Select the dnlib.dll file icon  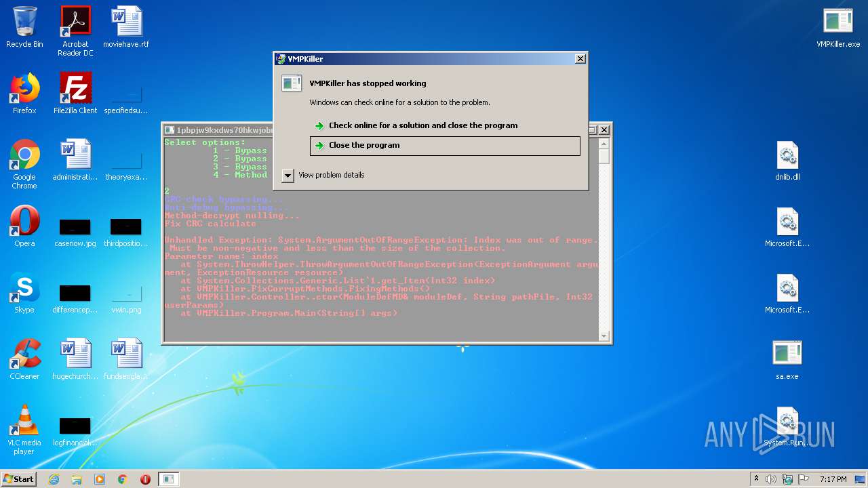pos(787,160)
